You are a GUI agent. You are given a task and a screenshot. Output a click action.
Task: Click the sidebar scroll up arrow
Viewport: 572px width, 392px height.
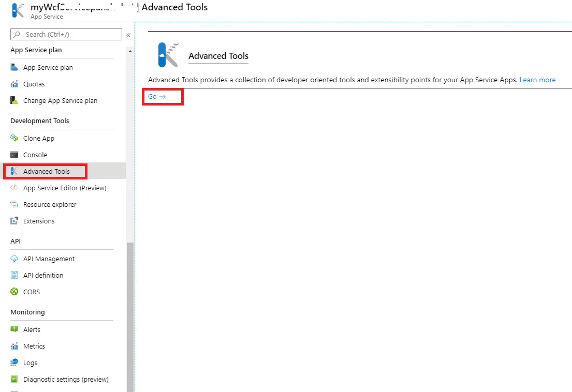(x=130, y=51)
